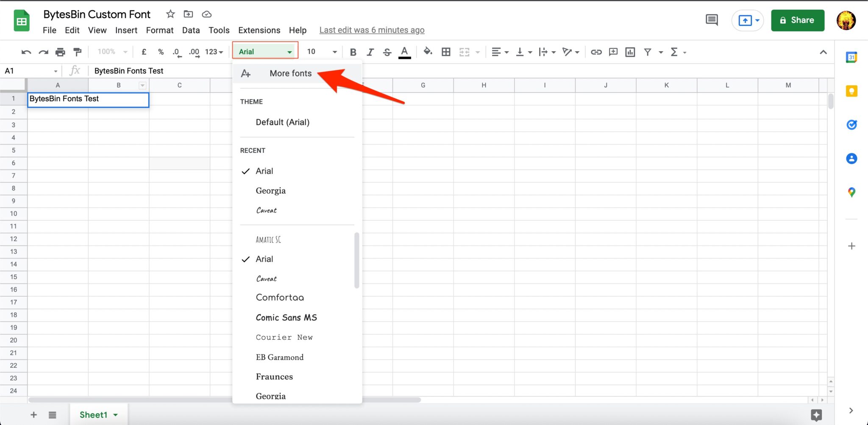Open the zoom level 100% dropdown
This screenshot has width=868, height=425.
(x=112, y=52)
